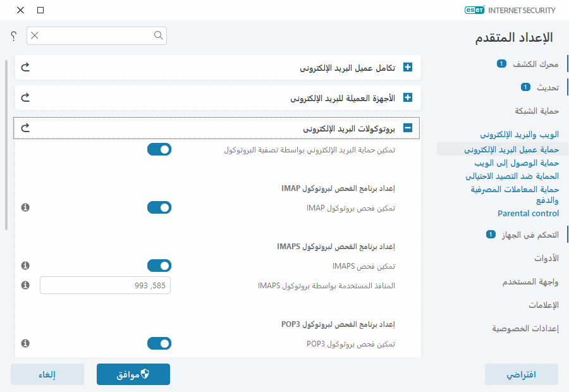569x392 pixels.
Task: Toggle off IMAP protocol checking
Action: (159, 207)
